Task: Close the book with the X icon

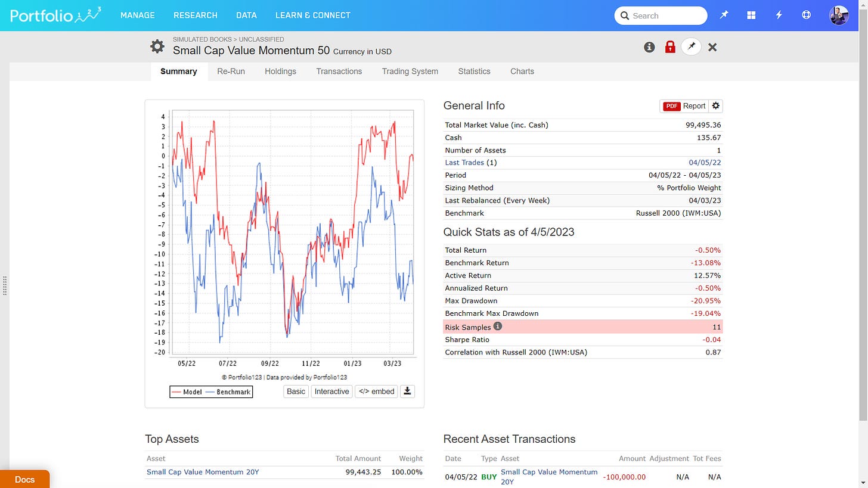Action: coord(712,47)
